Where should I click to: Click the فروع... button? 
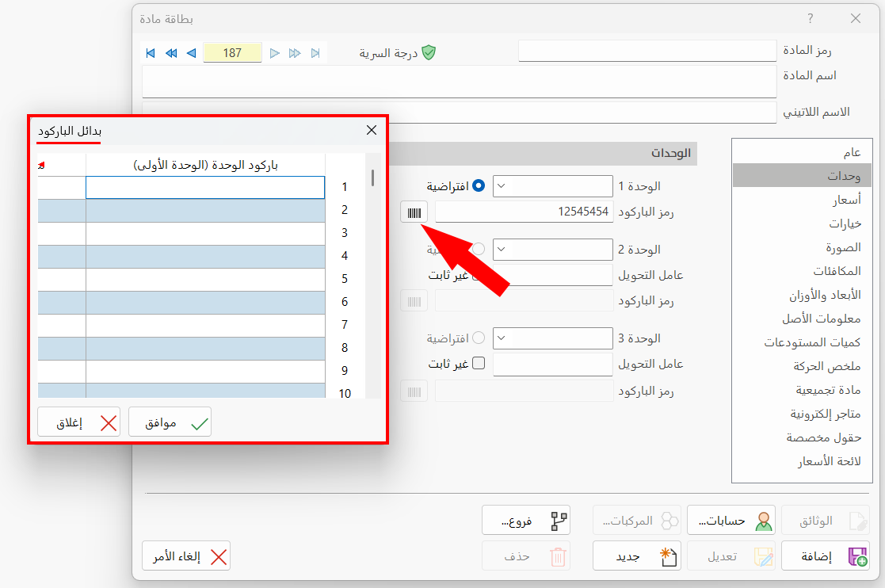[x=526, y=521]
